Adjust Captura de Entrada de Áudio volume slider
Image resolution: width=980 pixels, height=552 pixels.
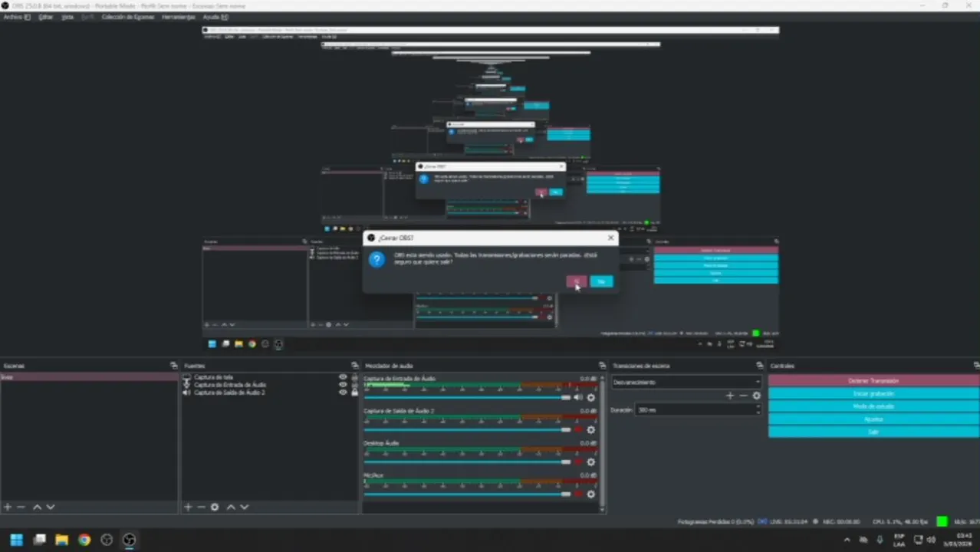point(467,397)
